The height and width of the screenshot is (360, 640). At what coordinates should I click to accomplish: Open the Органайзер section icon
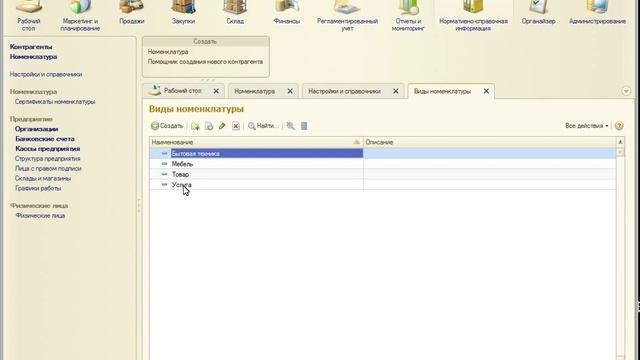tap(538, 13)
